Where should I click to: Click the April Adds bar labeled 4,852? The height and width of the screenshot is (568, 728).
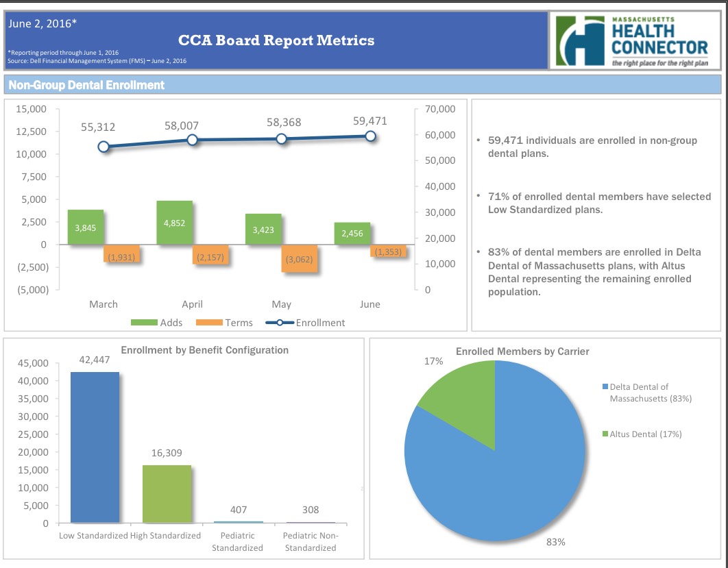174,223
